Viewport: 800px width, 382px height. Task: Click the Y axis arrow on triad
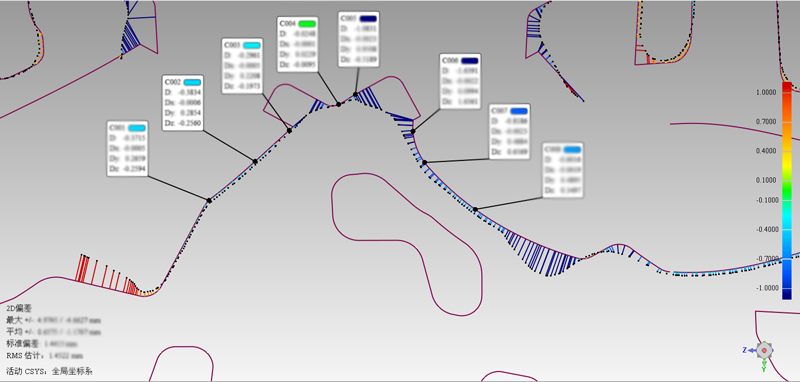coord(764,364)
